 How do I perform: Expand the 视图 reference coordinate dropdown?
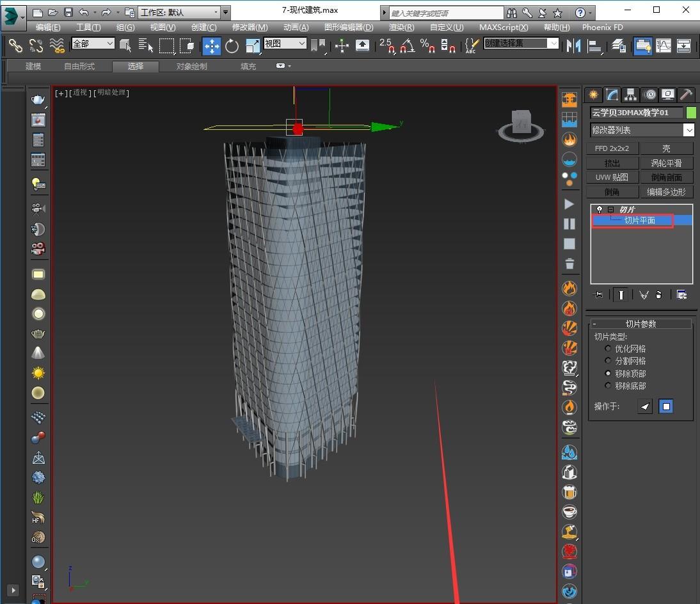click(285, 44)
